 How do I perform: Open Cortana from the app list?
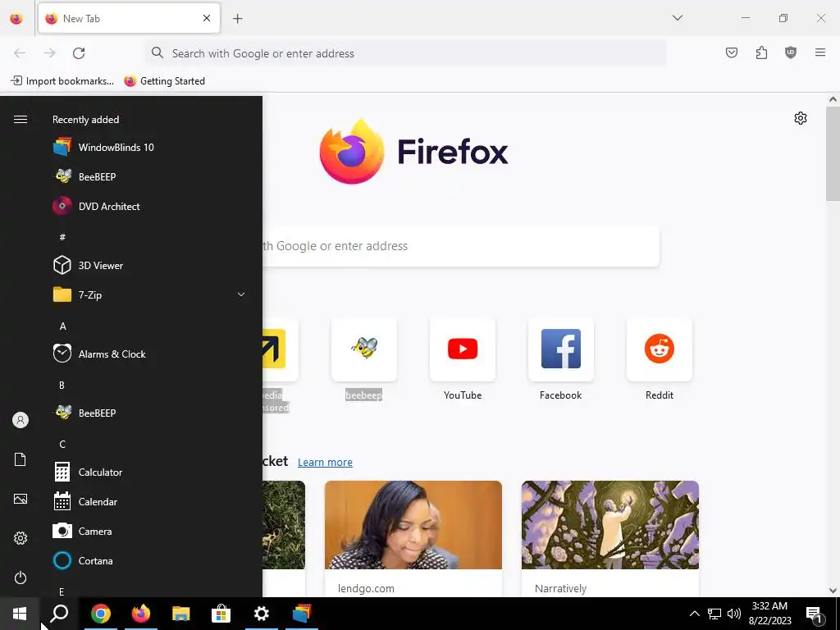150,561
